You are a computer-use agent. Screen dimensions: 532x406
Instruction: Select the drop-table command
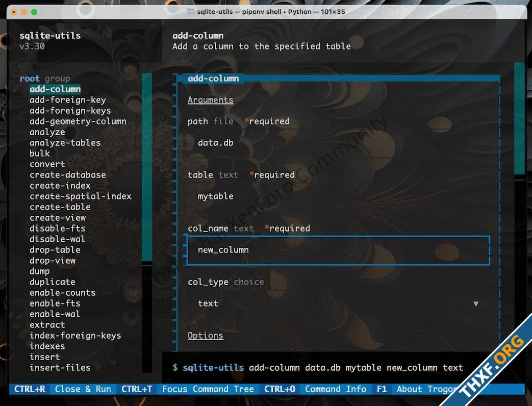coord(55,249)
